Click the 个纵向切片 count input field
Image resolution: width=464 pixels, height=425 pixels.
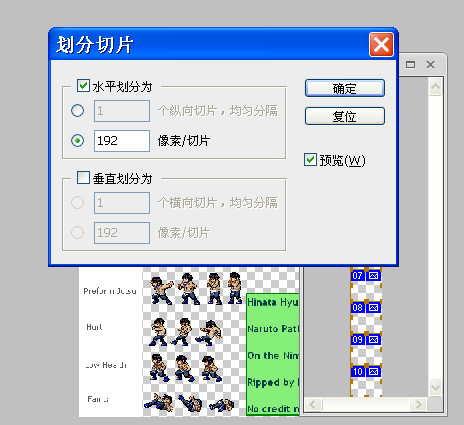pyautogui.click(x=122, y=111)
